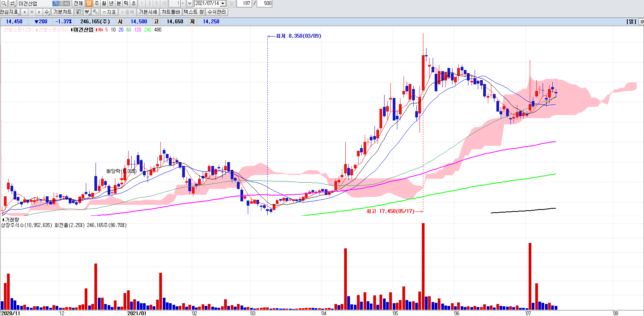This screenshot has height=316, width=644.
Task: Open the wrench settings icon
Action: coord(95,12)
